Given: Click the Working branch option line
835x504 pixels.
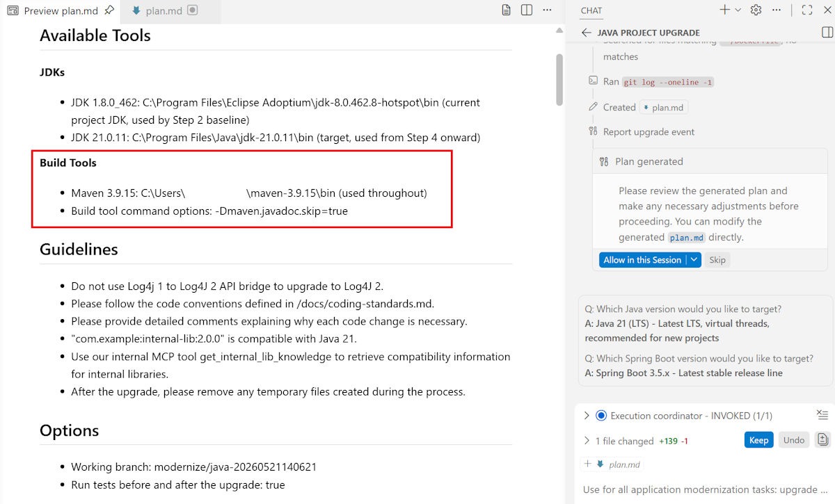Looking at the screenshot, I should pos(194,467).
